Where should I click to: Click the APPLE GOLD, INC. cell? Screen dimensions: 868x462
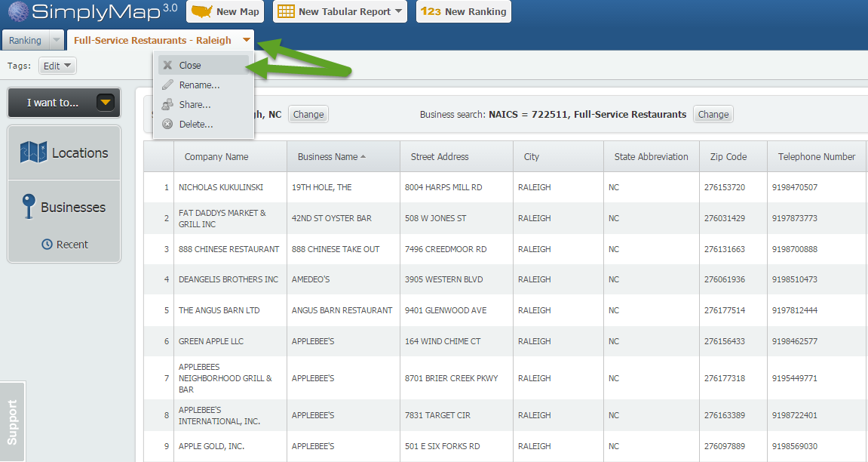[x=230, y=446]
